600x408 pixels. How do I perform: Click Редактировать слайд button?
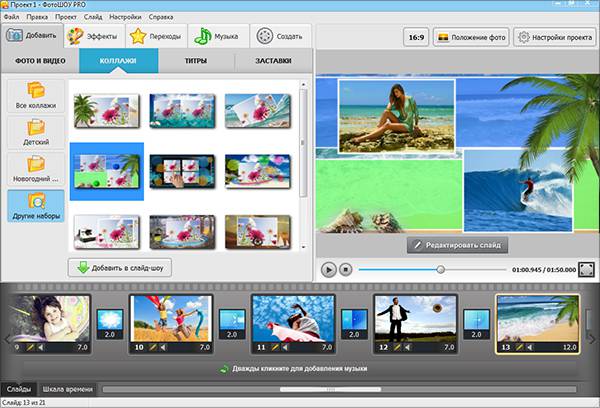click(x=457, y=245)
